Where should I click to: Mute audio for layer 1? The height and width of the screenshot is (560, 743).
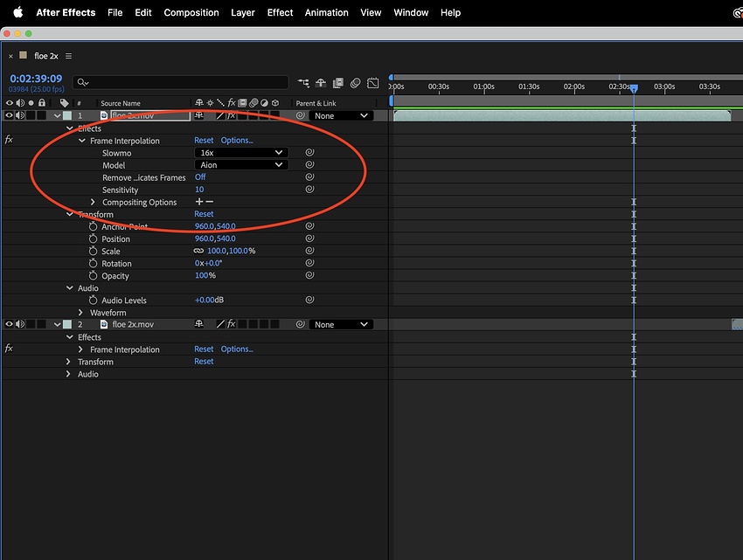point(20,115)
